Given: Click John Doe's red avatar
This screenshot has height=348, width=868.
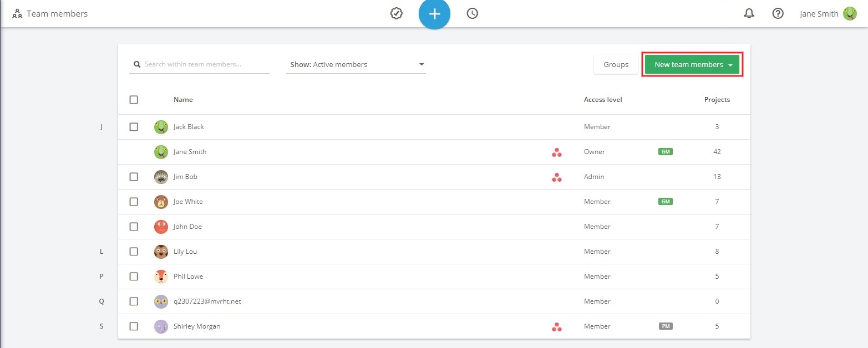Looking at the screenshot, I should point(161,227).
